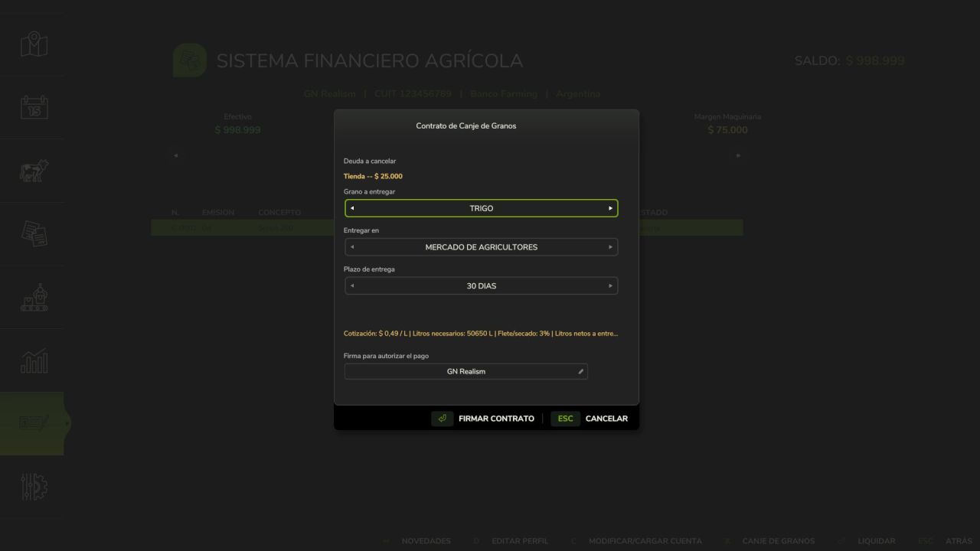Click CANJE DE GRANOS in bottom bar
Screen dimensions: 980x551
(x=779, y=541)
